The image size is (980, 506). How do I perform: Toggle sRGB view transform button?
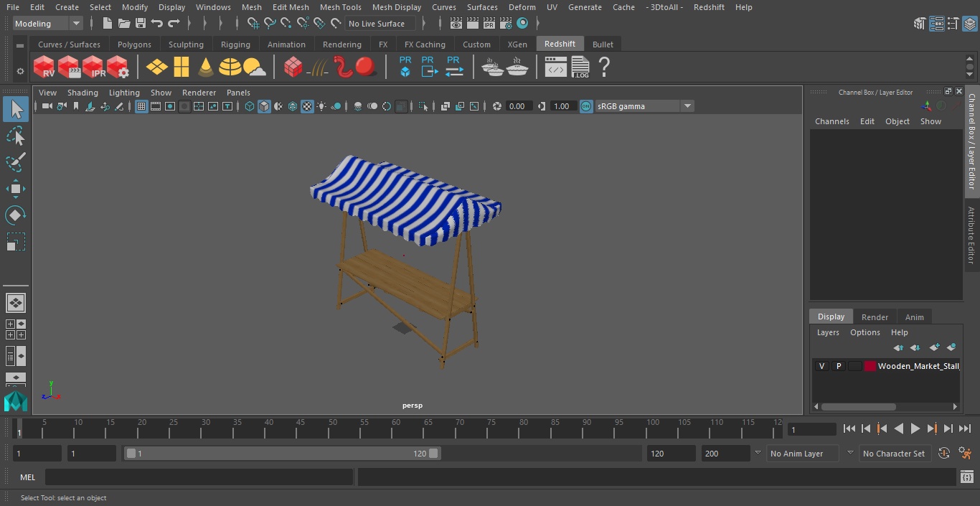pos(586,106)
